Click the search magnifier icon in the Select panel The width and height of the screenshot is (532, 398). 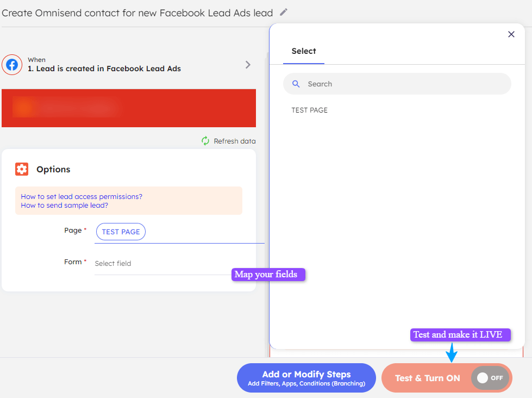point(296,84)
